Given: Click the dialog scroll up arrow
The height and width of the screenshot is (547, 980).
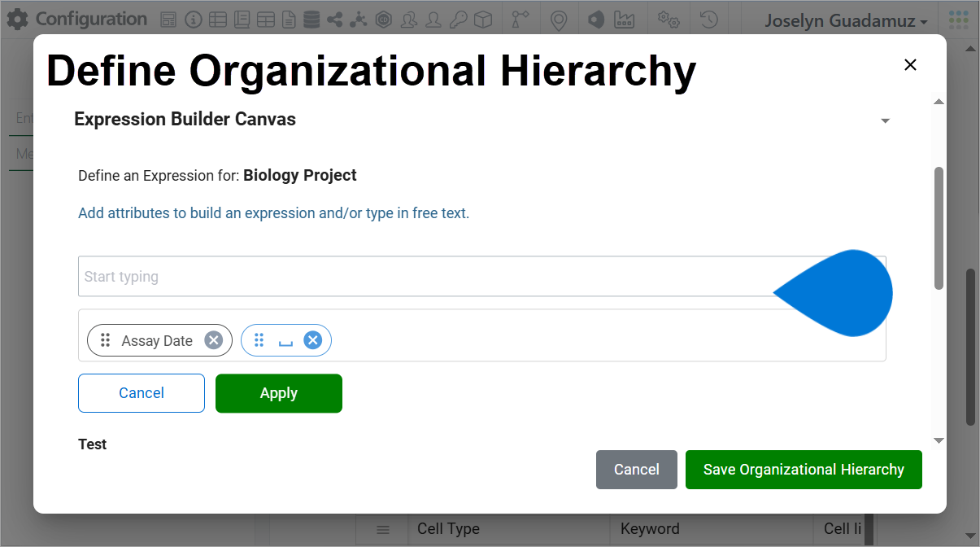Looking at the screenshot, I should click(939, 102).
